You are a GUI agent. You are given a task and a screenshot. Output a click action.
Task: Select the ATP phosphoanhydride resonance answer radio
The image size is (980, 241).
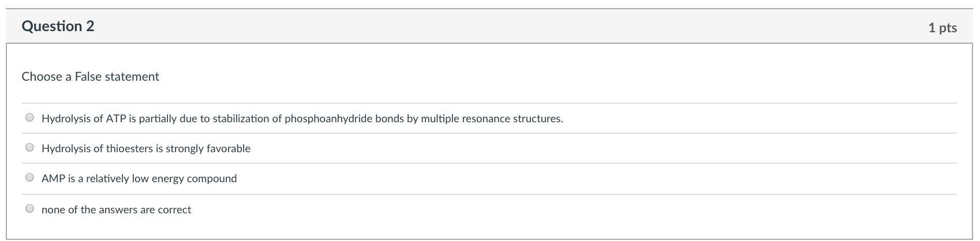pos(30,118)
